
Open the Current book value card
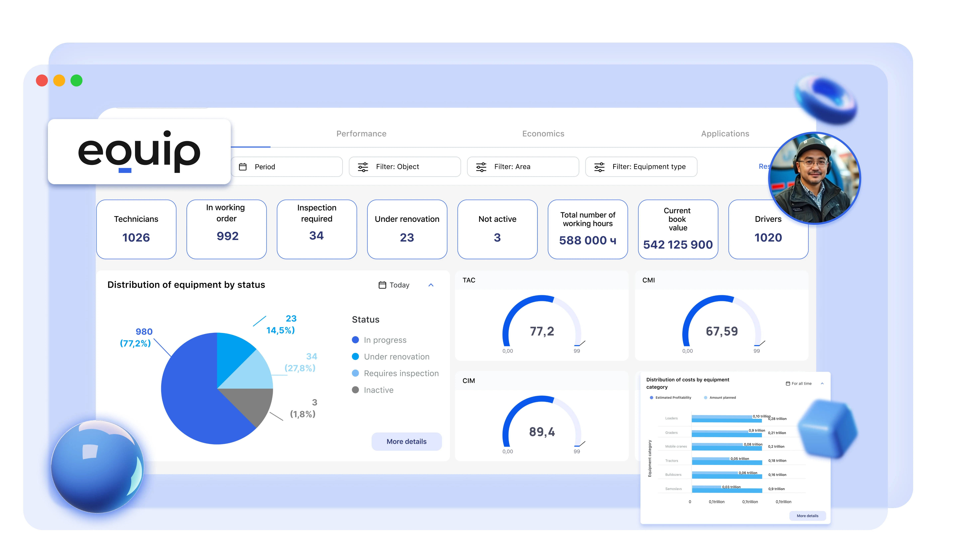pos(678,229)
